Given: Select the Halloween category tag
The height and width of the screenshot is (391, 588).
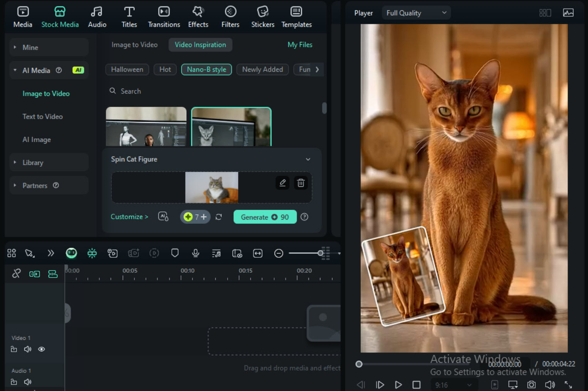Looking at the screenshot, I should (127, 69).
